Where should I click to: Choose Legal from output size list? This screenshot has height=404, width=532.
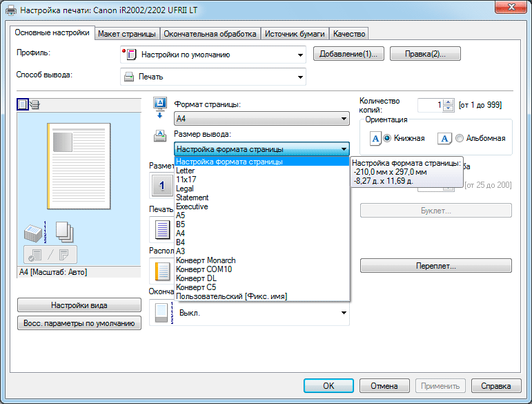[x=262, y=189]
